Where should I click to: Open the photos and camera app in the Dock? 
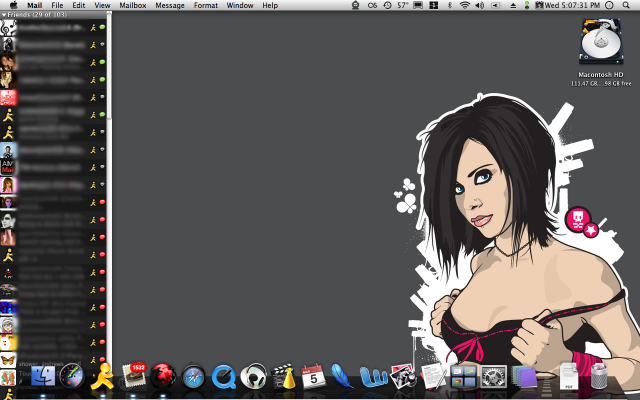point(403,376)
